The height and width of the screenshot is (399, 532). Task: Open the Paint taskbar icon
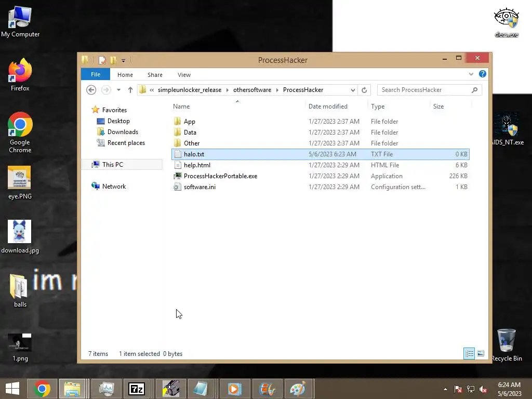[x=298, y=389]
